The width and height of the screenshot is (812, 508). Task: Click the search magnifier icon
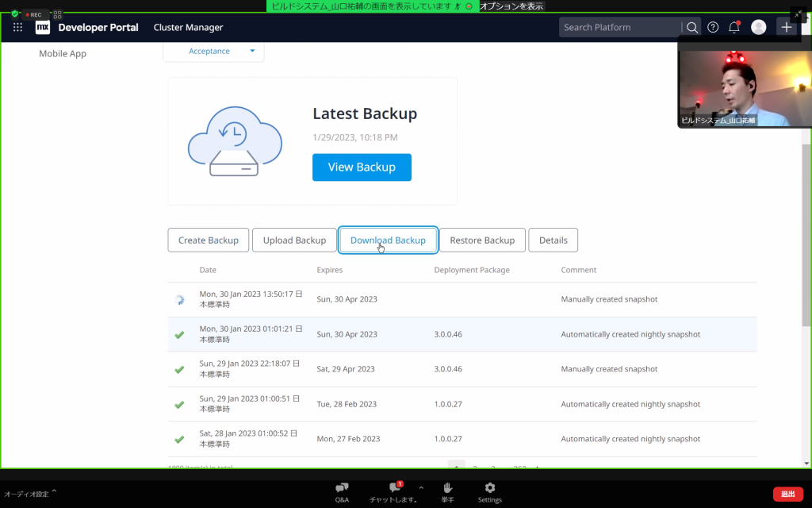(x=691, y=27)
